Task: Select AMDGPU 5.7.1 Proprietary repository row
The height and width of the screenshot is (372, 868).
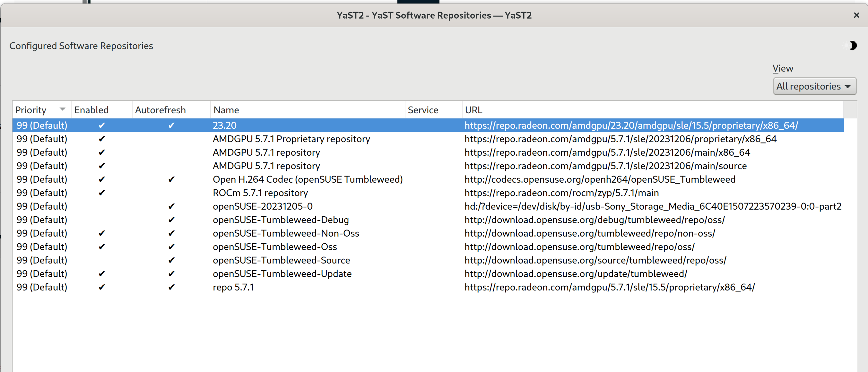Action: click(291, 139)
